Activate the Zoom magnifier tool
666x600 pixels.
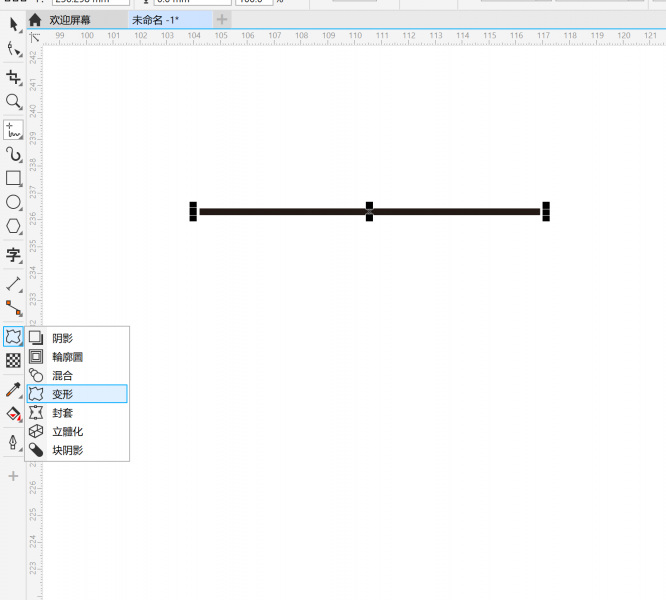coord(14,102)
